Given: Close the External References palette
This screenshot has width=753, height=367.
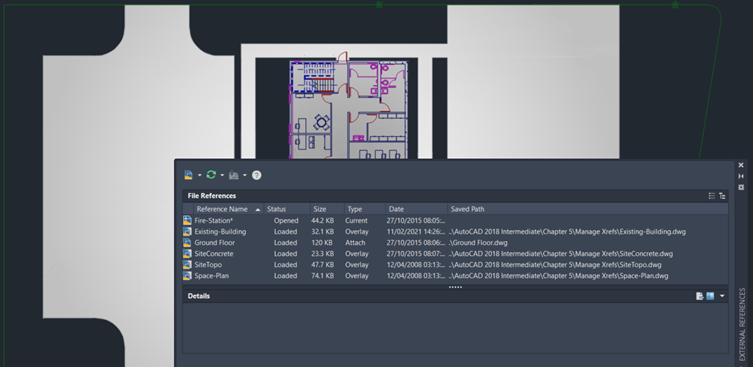Looking at the screenshot, I should [741, 165].
